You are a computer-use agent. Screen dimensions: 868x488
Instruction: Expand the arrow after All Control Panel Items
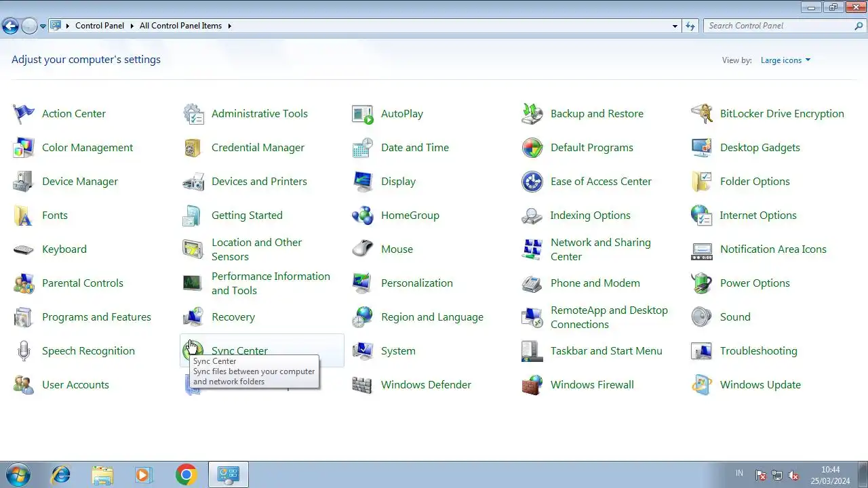[x=229, y=26]
